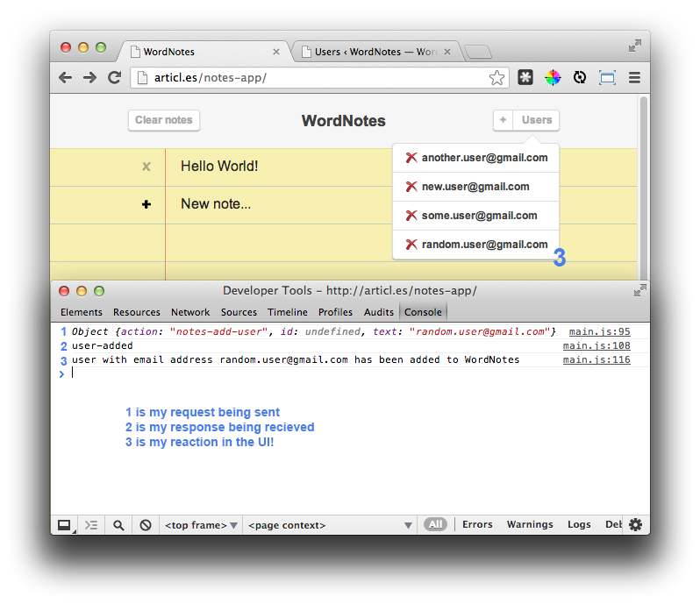This screenshot has width=700, height=604.
Task: Click the page's vertical scrollbar
Action: [x=643, y=188]
